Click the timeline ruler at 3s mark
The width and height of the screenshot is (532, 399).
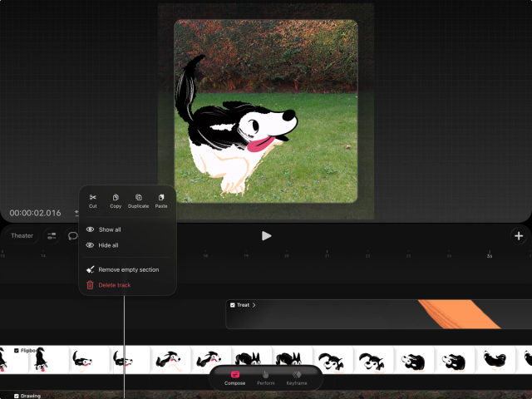[490, 254]
